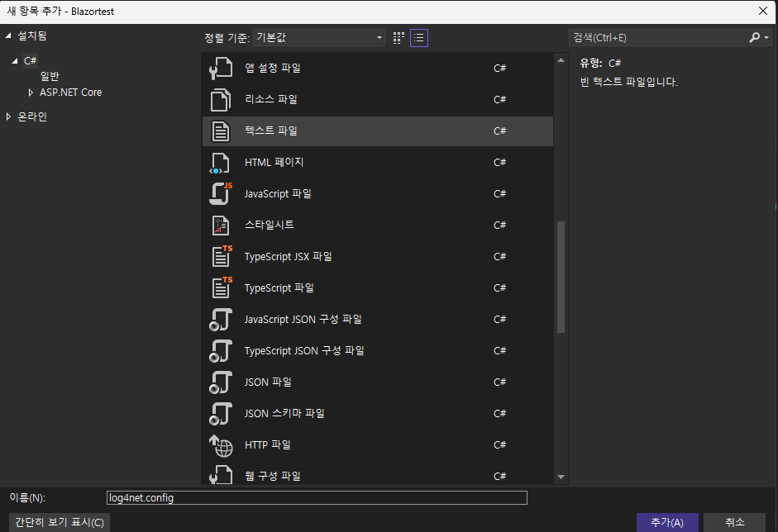Click the 스타일시트 icon

pos(221,226)
